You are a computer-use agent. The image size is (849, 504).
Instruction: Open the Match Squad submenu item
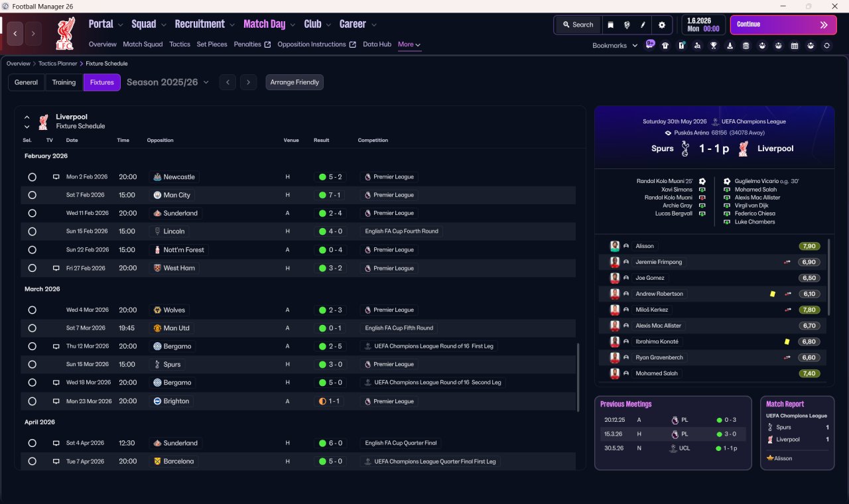[143, 44]
